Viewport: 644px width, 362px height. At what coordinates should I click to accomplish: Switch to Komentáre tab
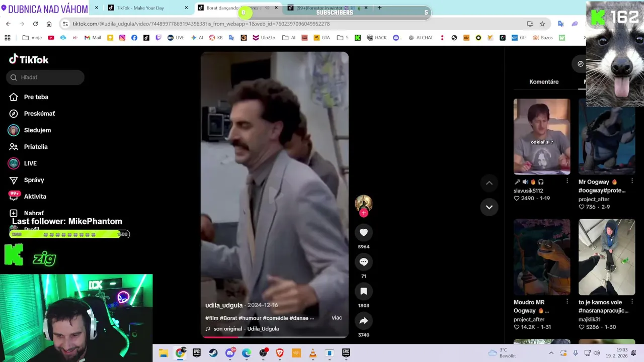(x=544, y=82)
